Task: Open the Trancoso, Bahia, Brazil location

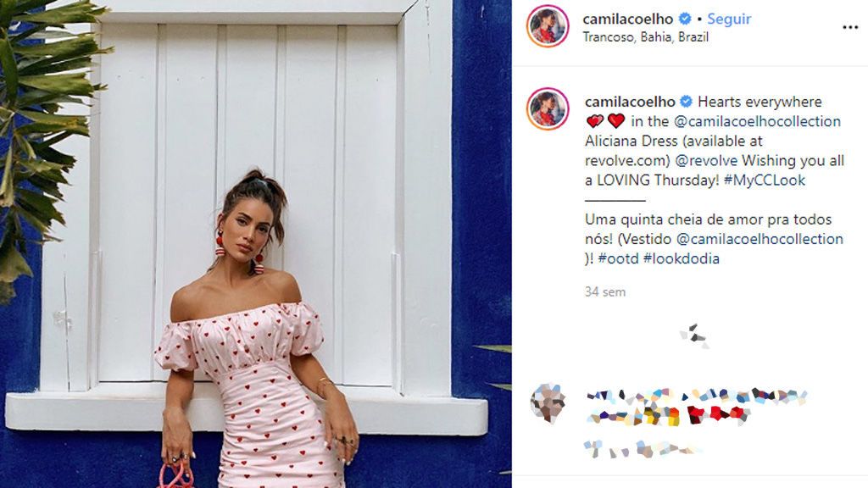Action: tap(645, 37)
